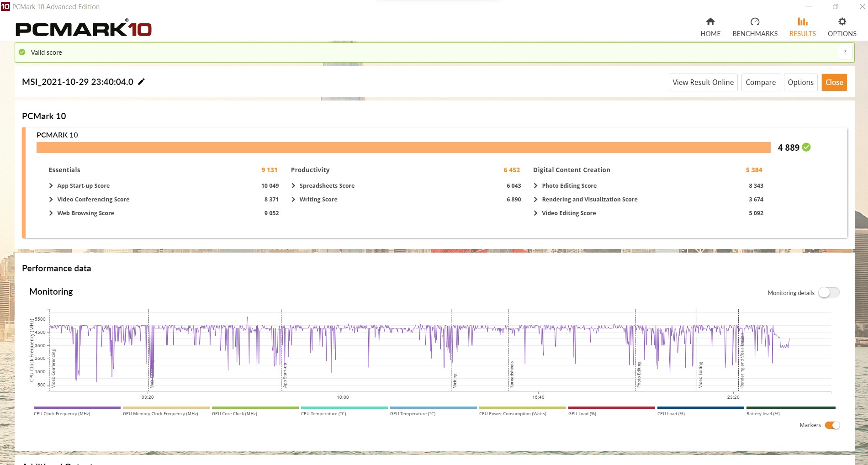Viewport: 868px width, 465px height.
Task: Click the Writing marker on the graph
Action: click(455, 380)
